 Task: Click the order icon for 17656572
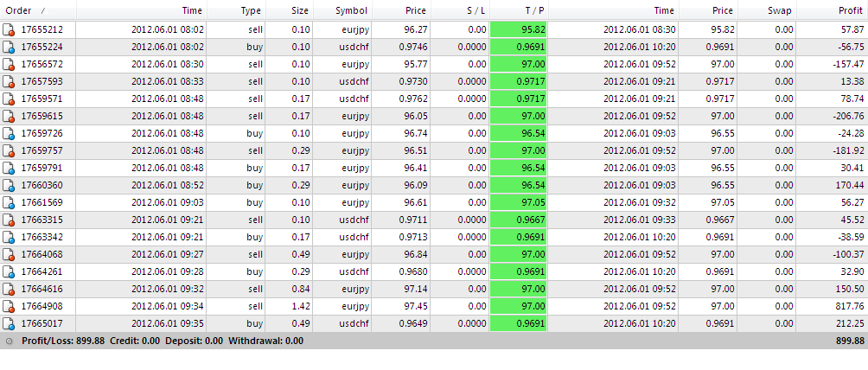[9, 64]
